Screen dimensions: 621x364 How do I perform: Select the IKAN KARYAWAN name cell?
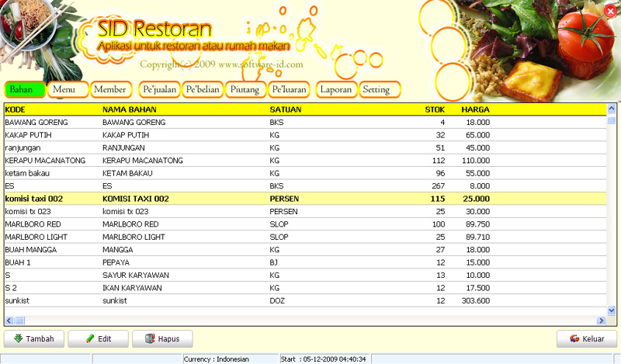132,288
